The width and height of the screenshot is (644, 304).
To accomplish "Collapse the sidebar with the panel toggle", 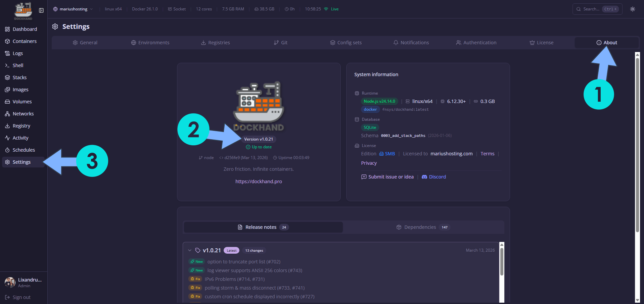I will click(41, 10).
